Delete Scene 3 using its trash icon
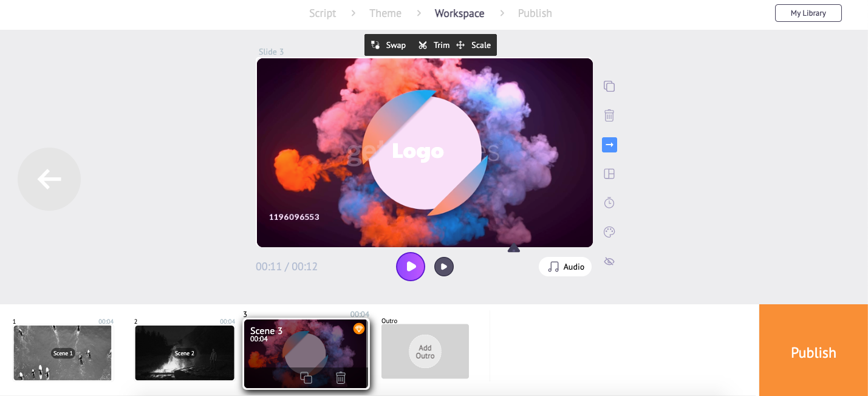868x396 pixels. [x=340, y=378]
